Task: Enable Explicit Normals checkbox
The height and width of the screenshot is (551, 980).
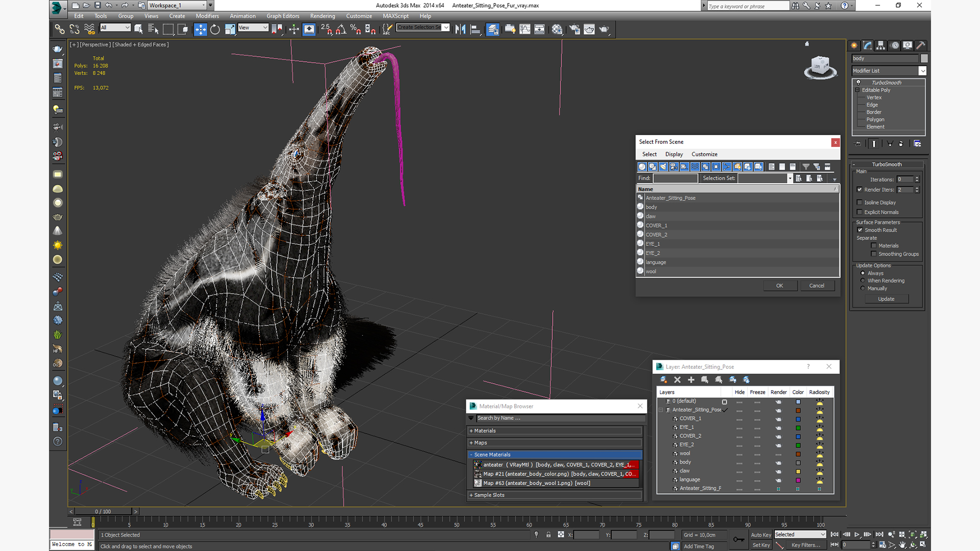Action: [860, 212]
